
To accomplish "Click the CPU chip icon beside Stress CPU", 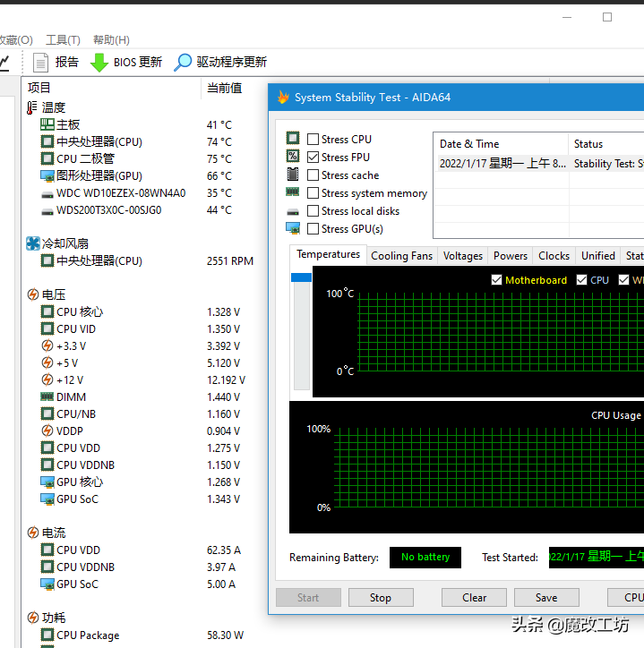I will 293,138.
